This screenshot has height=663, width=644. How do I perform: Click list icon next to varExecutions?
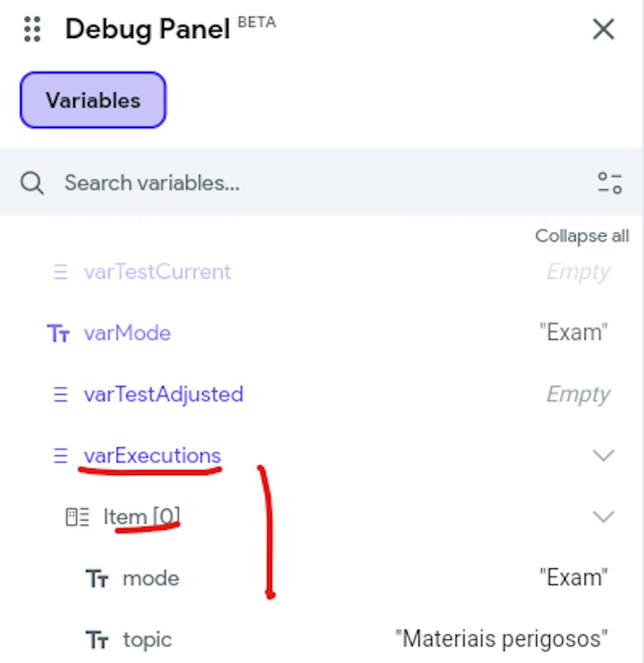pos(60,456)
